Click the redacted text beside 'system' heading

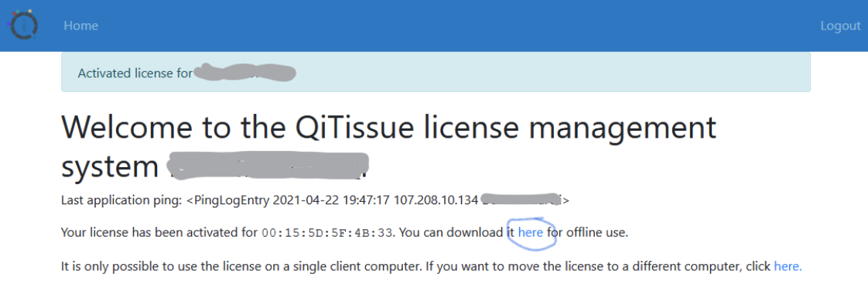(268, 165)
